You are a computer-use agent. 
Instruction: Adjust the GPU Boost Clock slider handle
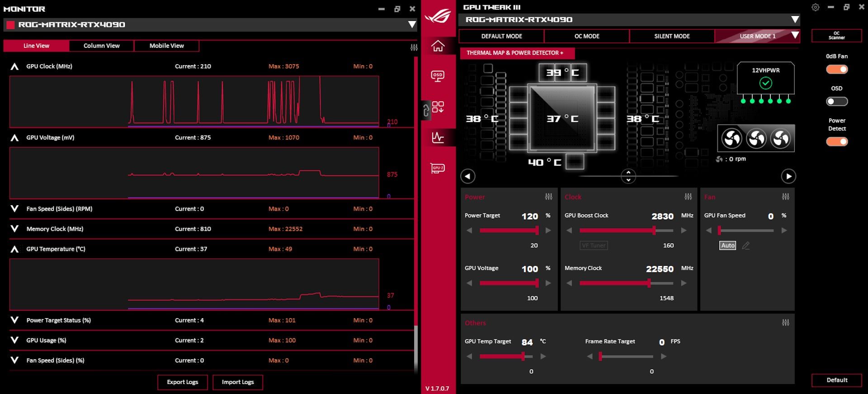tap(654, 230)
